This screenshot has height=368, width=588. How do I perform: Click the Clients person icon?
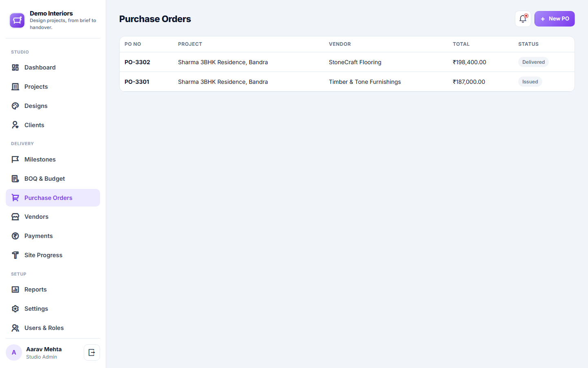coord(16,125)
